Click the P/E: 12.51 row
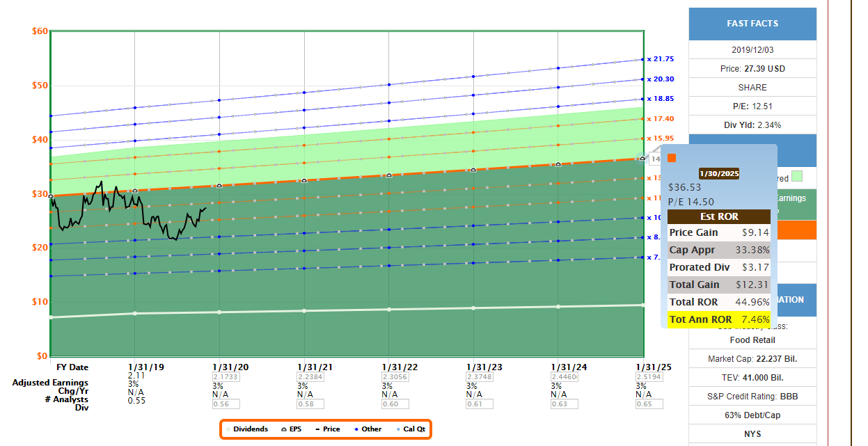 (752, 106)
